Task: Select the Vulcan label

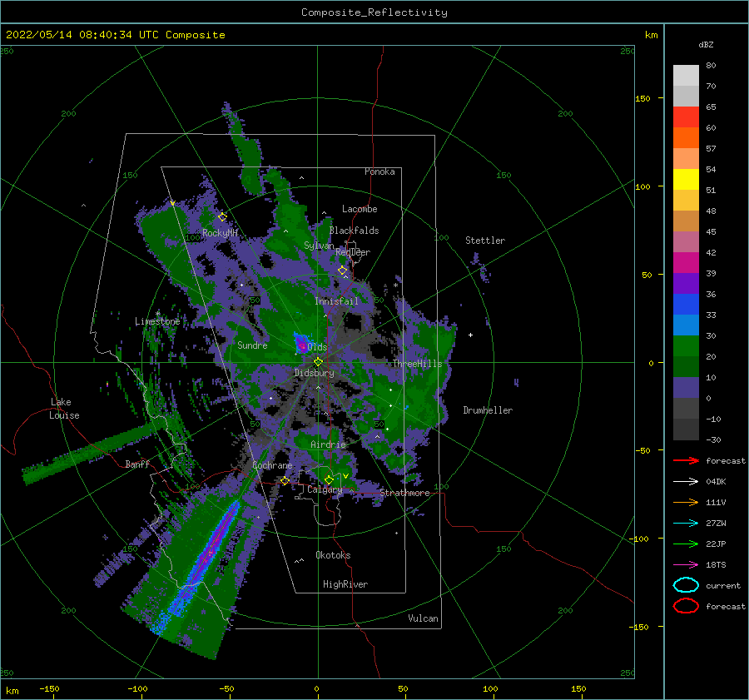Action: [x=424, y=618]
